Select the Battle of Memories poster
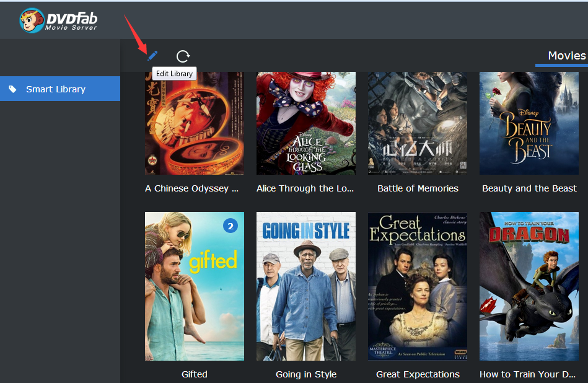Image resolution: width=588 pixels, height=383 pixels. pos(418,123)
